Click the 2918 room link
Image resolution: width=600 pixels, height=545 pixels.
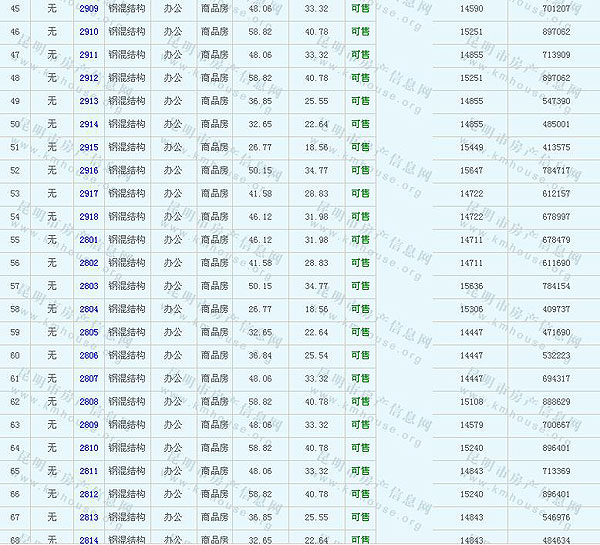click(89, 217)
